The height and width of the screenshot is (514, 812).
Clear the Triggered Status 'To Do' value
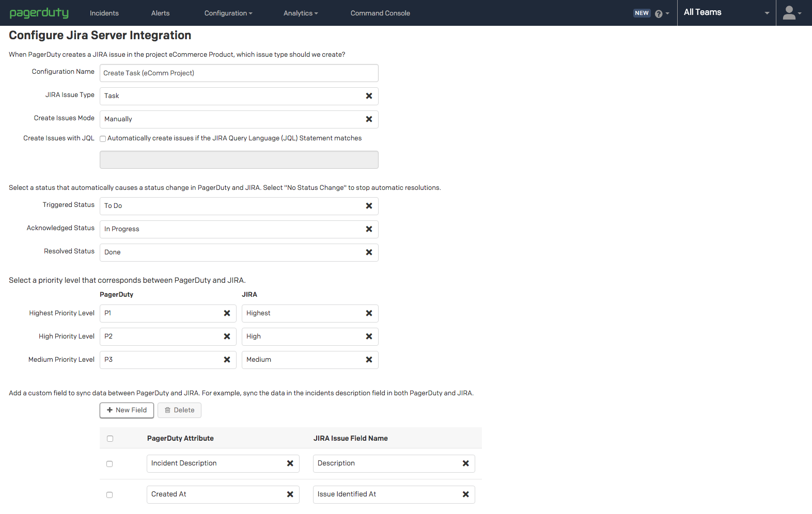tap(369, 206)
